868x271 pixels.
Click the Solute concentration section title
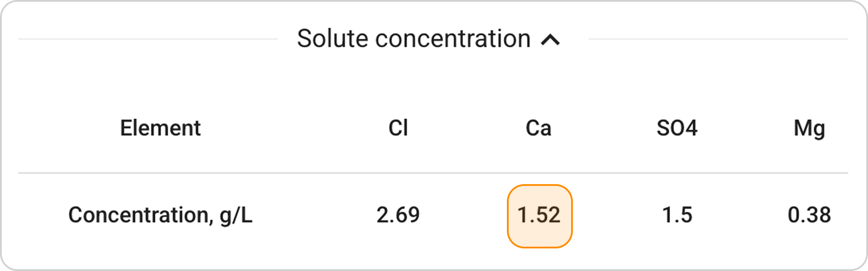point(414,39)
